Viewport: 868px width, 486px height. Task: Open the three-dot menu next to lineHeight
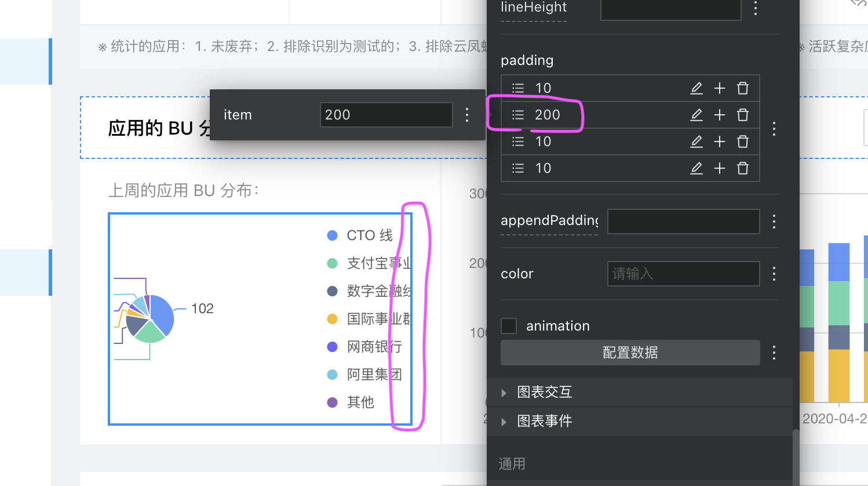(755, 7)
